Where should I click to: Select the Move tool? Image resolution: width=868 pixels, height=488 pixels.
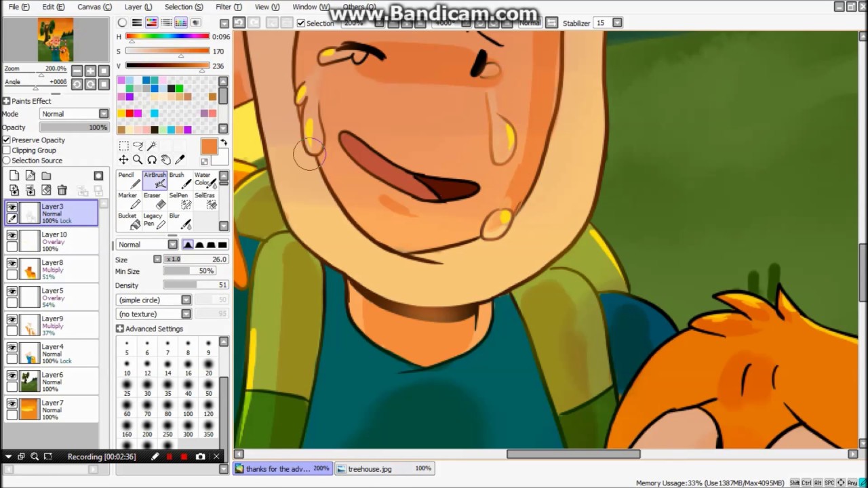coord(123,160)
